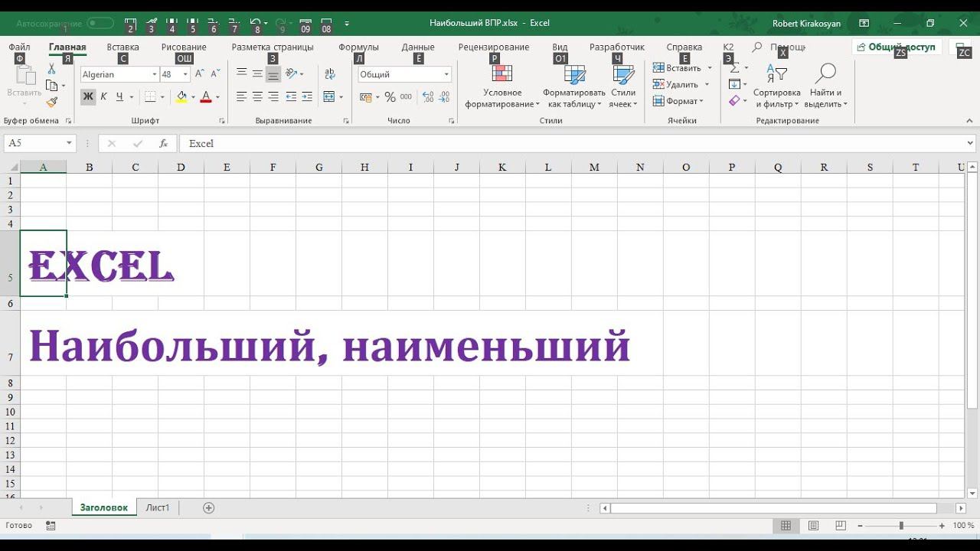Click the decrease decimal icon
The height and width of the screenshot is (551, 980).
pos(445,97)
